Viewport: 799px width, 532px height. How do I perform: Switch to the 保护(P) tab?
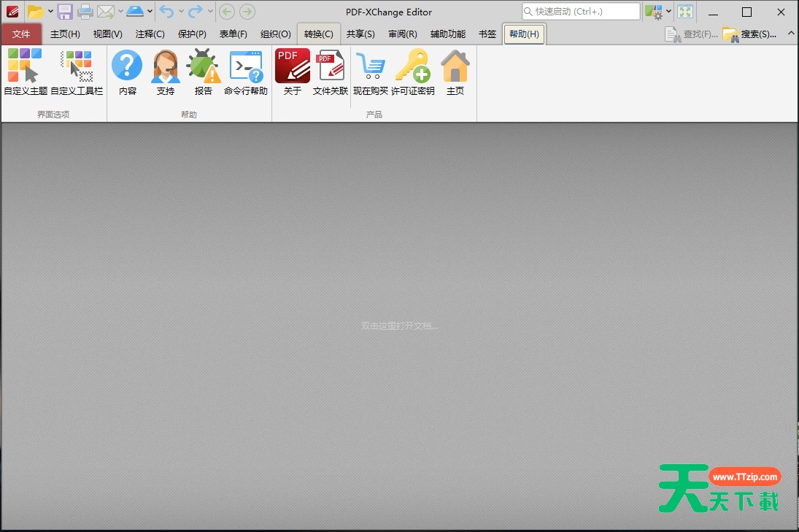coord(192,34)
